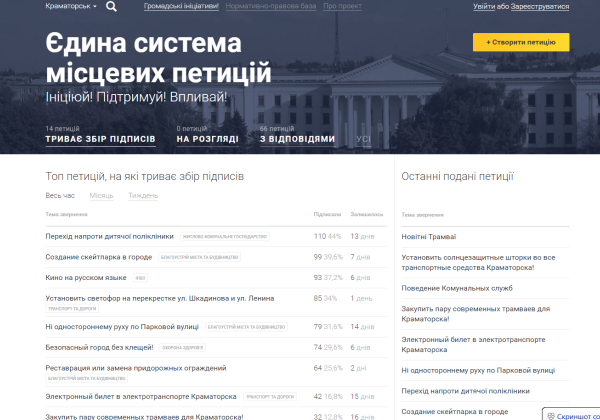Click the Створити петицію button
Viewport: 600px width, 420px height.
tap(521, 42)
